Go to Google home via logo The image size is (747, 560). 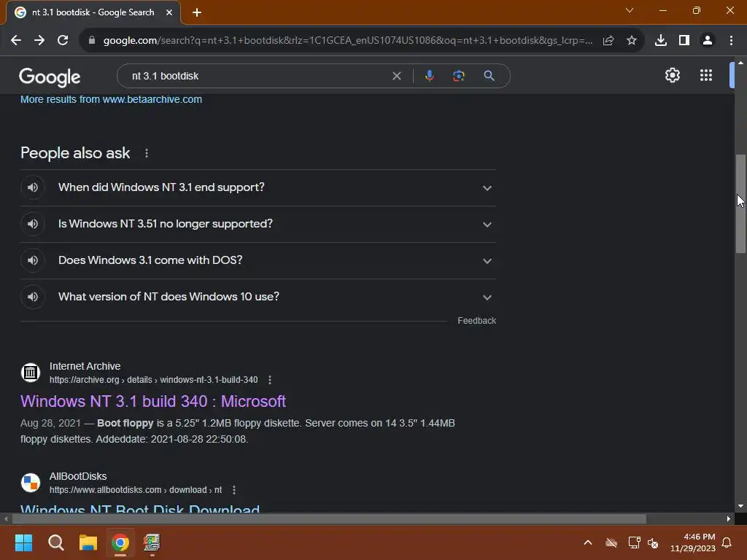pyautogui.click(x=50, y=77)
